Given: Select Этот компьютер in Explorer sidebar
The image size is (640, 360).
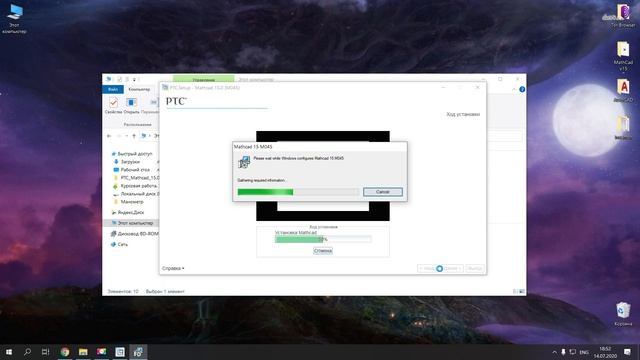Looking at the screenshot, I should [x=136, y=223].
